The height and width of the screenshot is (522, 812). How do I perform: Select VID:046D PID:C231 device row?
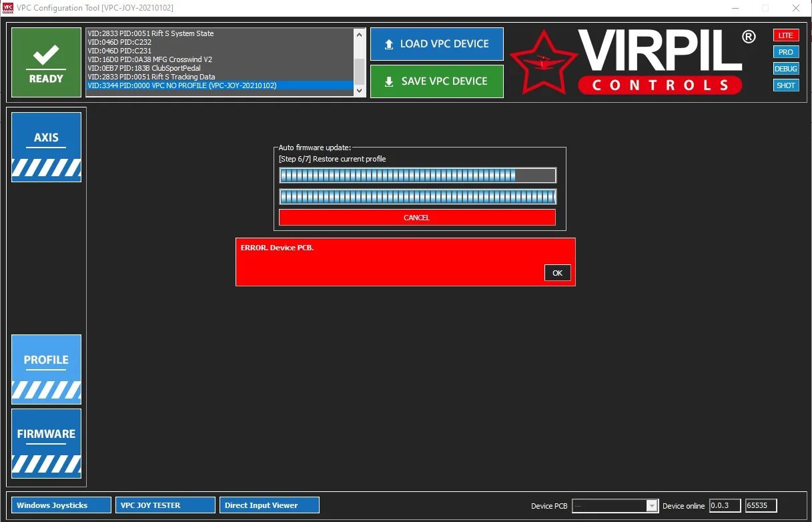[x=220, y=51]
